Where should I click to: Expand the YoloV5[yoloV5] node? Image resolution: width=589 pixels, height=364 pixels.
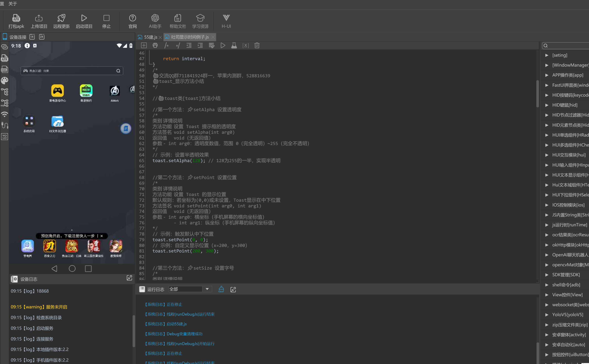tap(547, 315)
